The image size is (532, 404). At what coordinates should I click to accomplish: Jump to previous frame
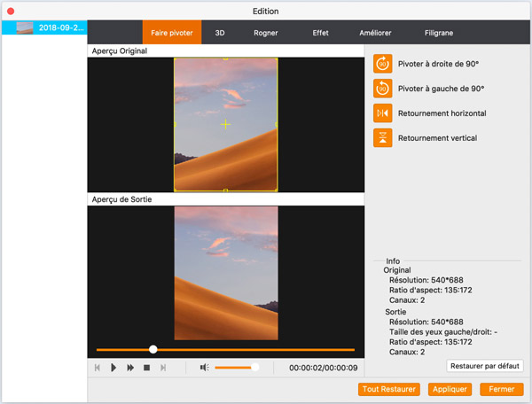pyautogui.click(x=98, y=368)
